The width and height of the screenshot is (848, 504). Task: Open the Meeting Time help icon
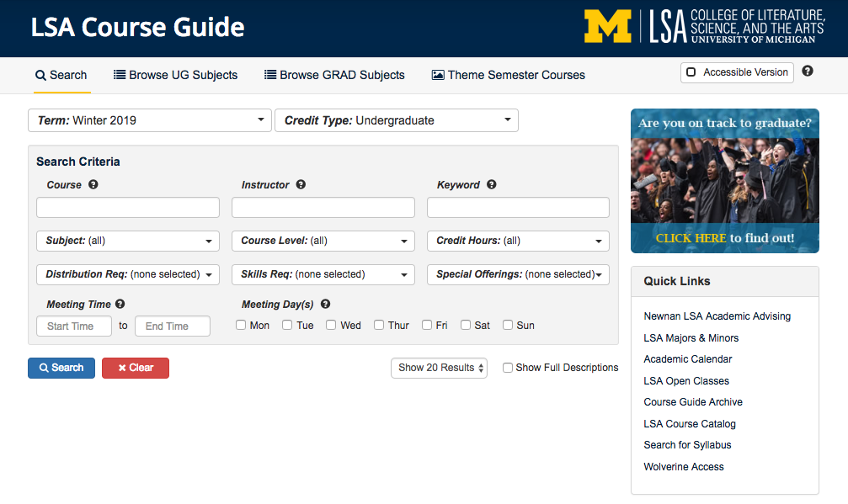(x=120, y=304)
